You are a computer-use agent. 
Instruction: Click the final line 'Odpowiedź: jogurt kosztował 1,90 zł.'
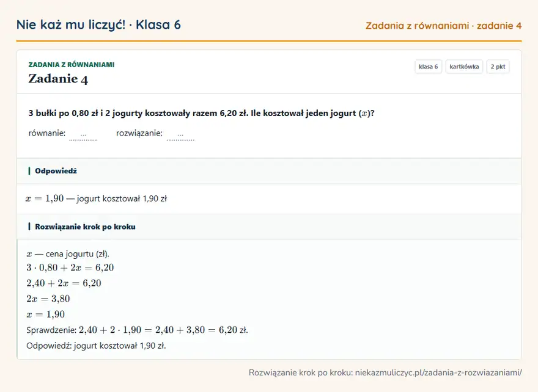(x=96, y=346)
